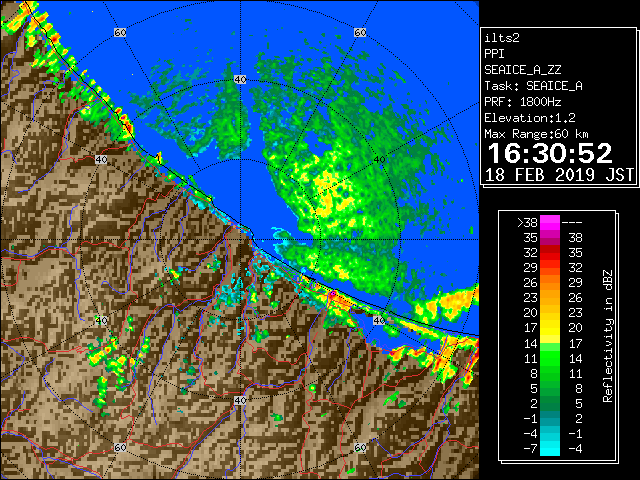Viewport: 640px width, 480px height.
Task: Select the 'Elevation:1.2' text
Action: tap(530, 118)
